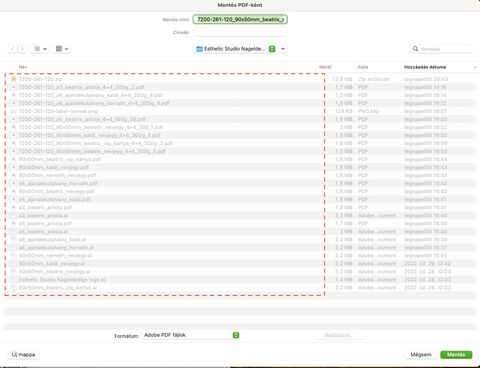Click the Mentés save button

tap(456, 355)
